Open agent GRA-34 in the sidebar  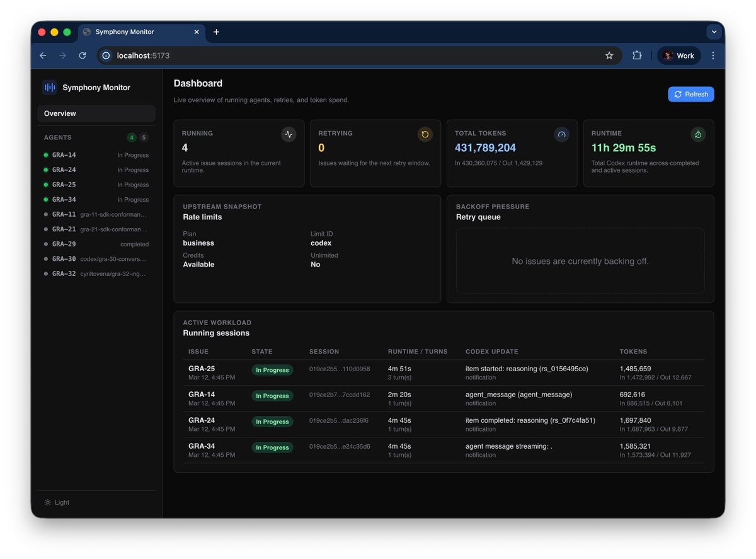pyautogui.click(x=96, y=199)
